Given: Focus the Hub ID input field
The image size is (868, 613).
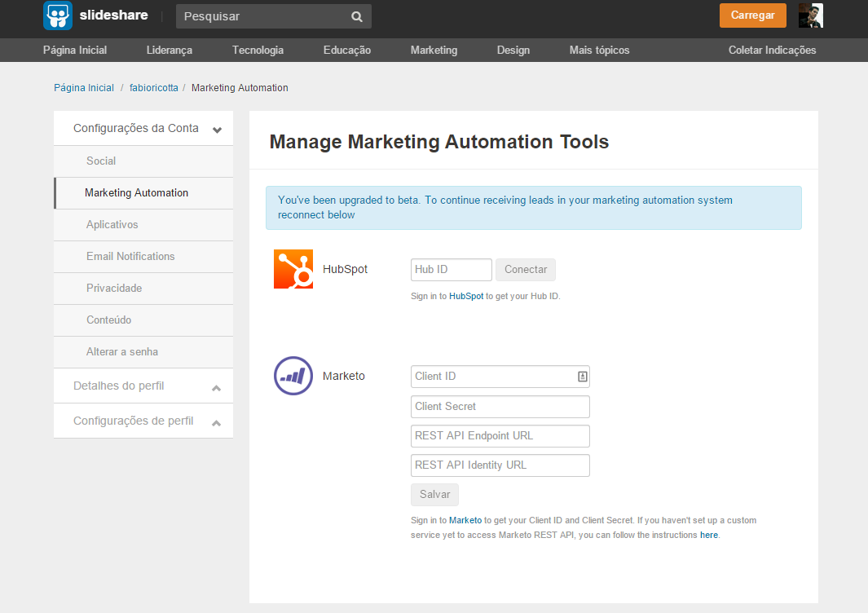Looking at the screenshot, I should tap(451, 270).
